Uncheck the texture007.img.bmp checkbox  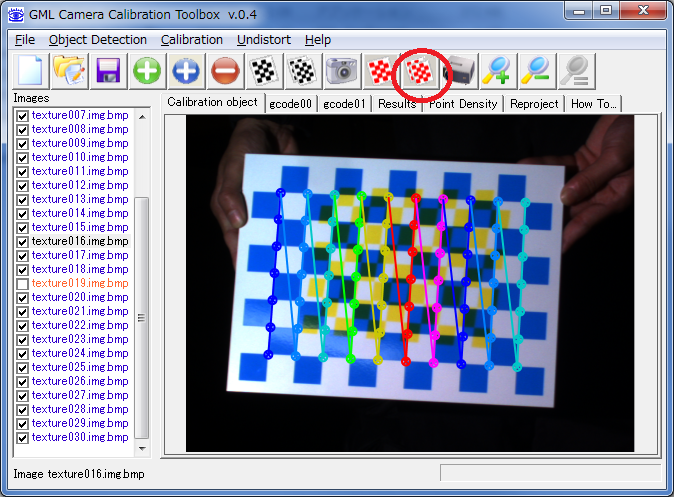(x=22, y=116)
